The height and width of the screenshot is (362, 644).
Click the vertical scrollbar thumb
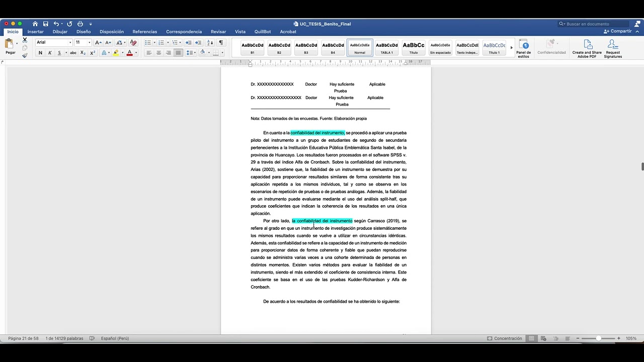pyautogui.click(x=642, y=167)
